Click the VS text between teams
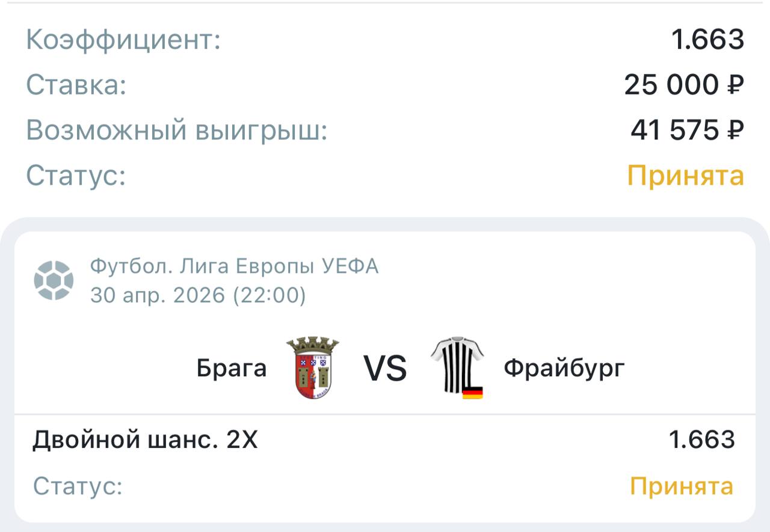The image size is (770, 532). point(385,368)
